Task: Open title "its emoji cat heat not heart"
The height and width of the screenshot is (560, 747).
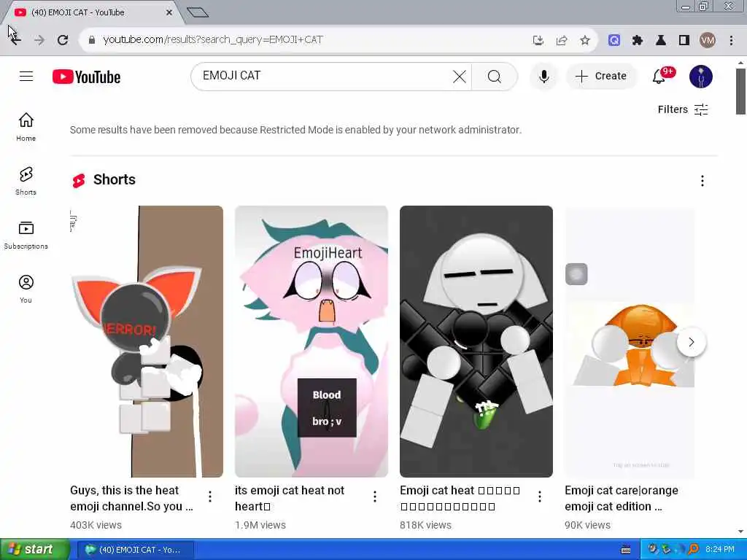Action: click(290, 498)
